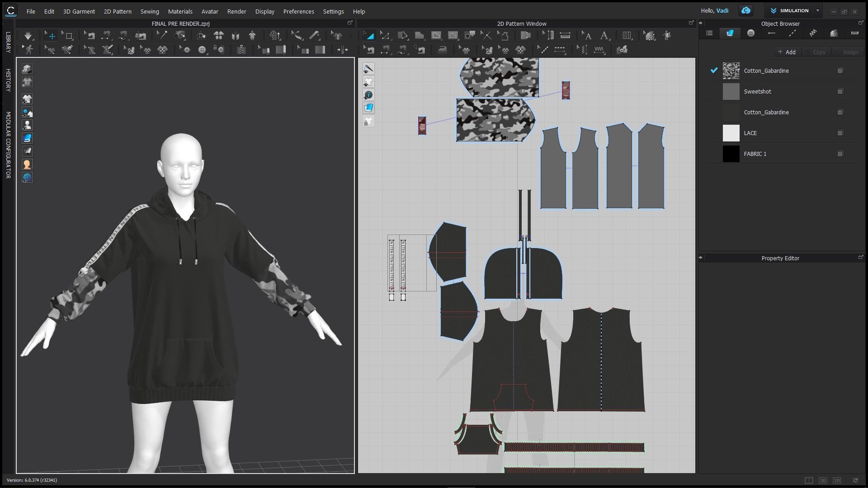Viewport: 868px width, 488px height.
Task: Toggle Show Avatar icon in 3D window
Action: pyautogui.click(x=27, y=125)
